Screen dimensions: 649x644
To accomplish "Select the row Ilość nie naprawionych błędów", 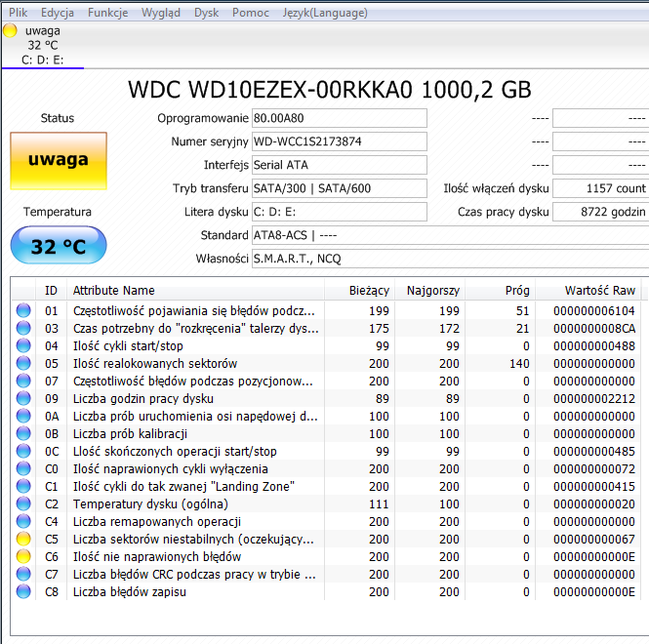I will coord(327,557).
